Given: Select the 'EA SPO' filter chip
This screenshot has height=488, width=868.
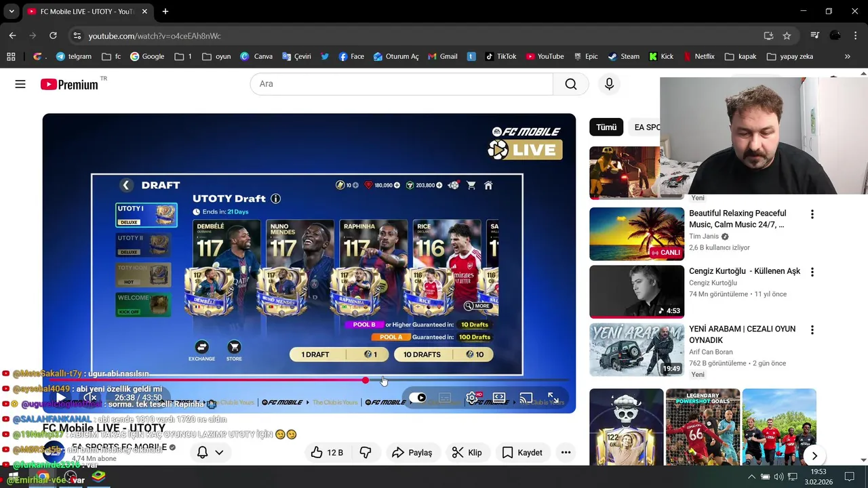Looking at the screenshot, I should pos(646,127).
